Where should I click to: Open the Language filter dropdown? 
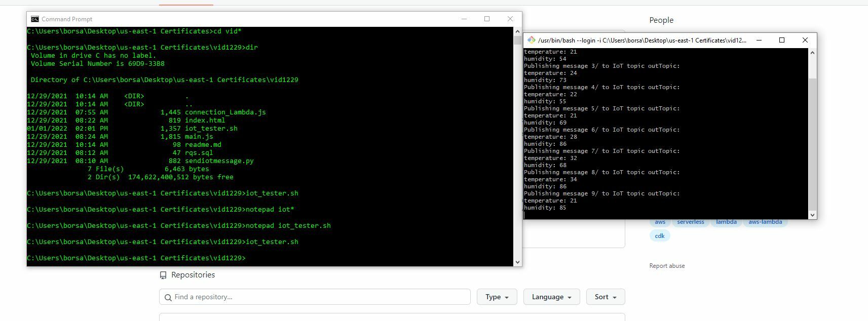(551, 297)
